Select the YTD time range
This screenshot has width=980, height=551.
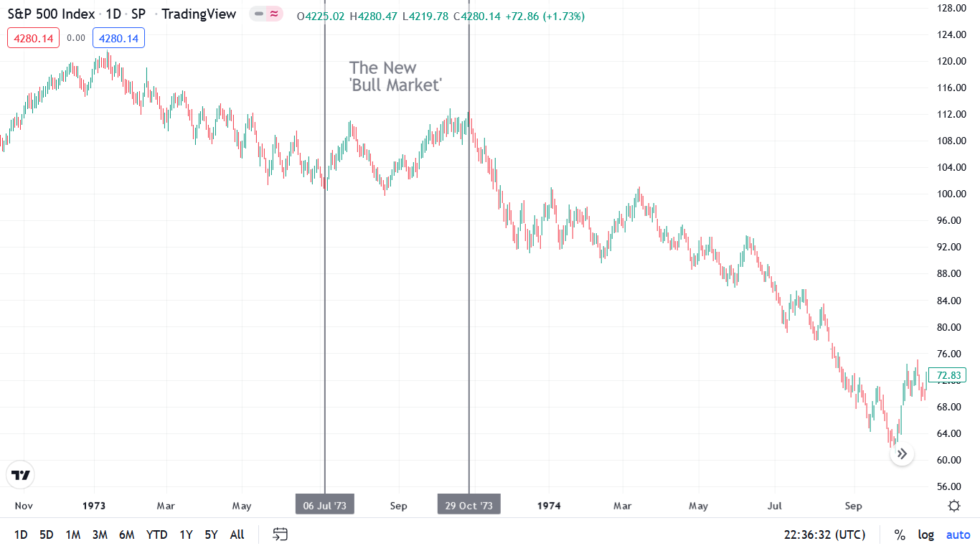point(156,534)
